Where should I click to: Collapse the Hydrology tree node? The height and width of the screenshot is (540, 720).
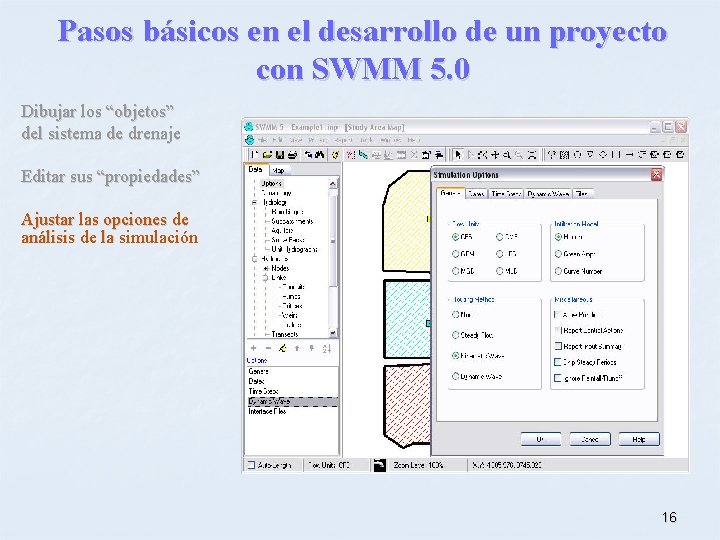[x=254, y=202]
